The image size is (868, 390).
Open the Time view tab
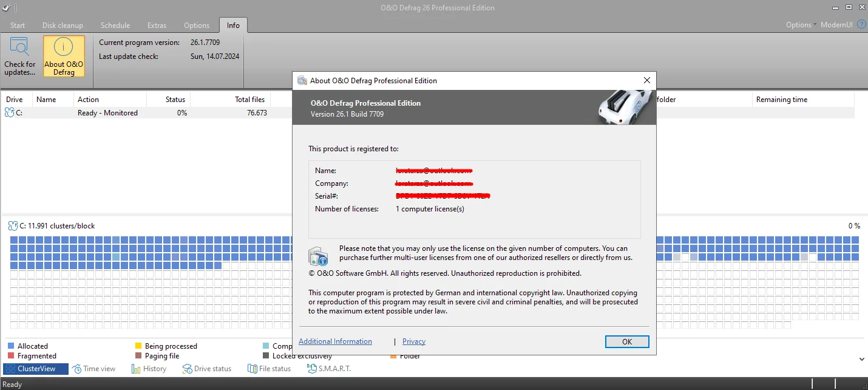pyautogui.click(x=93, y=368)
